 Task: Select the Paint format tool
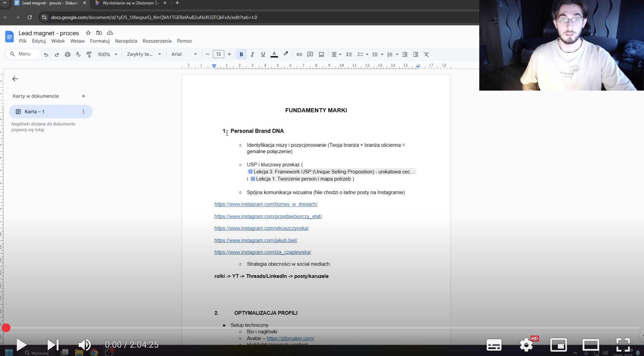89,54
